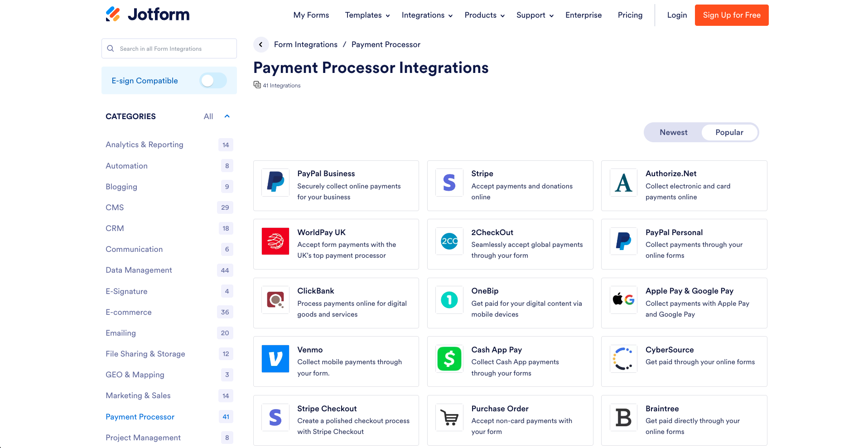Screen dimensions: 868x448
Task: Click the WorldPay UK logo icon
Action: point(275,241)
